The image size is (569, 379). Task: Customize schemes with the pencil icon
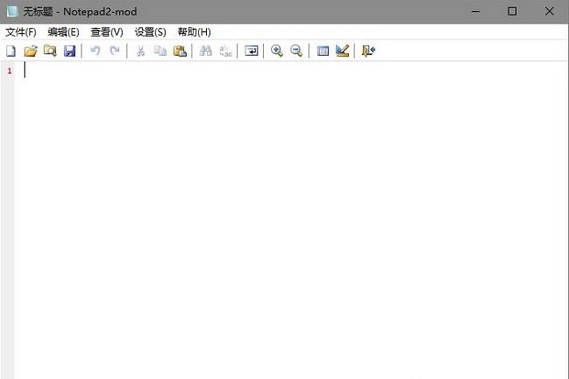point(342,51)
